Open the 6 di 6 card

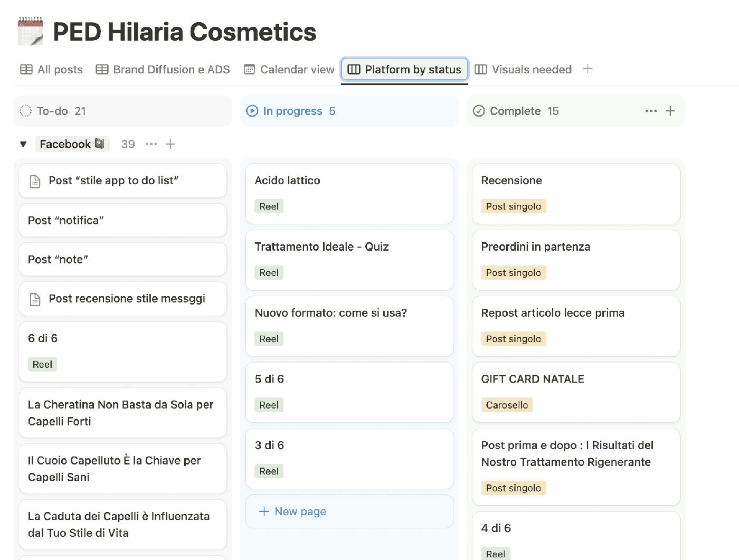122,352
